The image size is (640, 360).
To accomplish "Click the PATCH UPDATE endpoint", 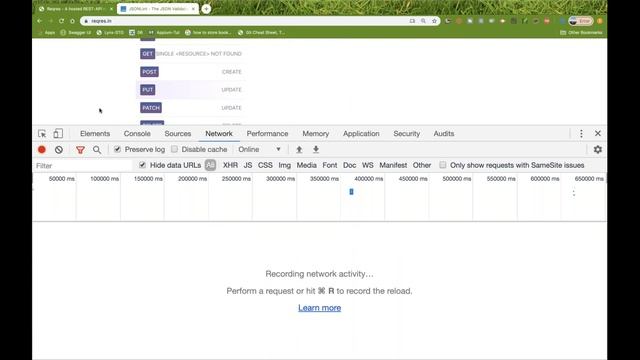I will pyautogui.click(x=191, y=108).
